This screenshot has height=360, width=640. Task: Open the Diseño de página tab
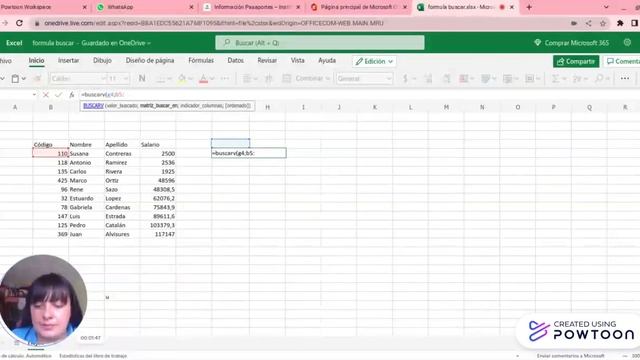150,60
